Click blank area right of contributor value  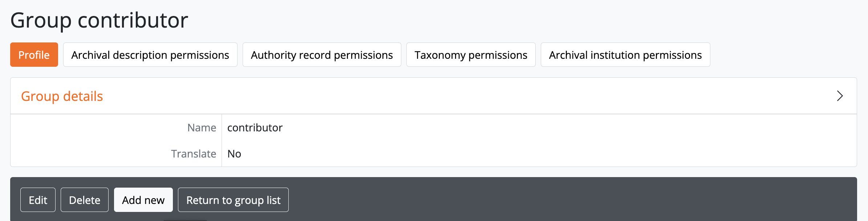coord(545,128)
